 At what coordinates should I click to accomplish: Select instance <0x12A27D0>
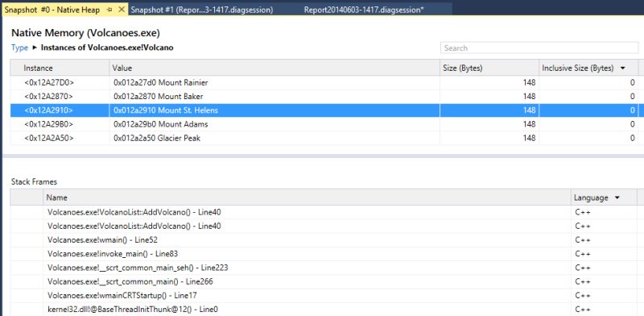[x=49, y=83]
